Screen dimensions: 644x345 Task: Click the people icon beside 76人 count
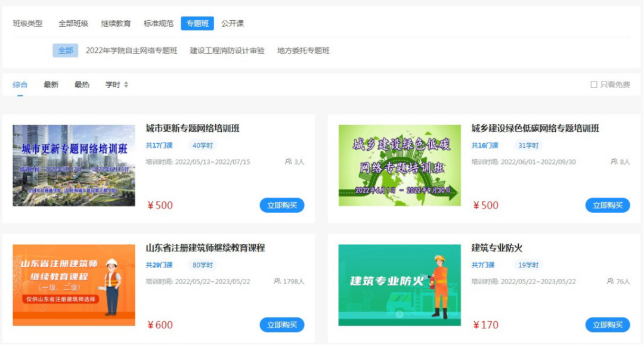click(x=611, y=280)
